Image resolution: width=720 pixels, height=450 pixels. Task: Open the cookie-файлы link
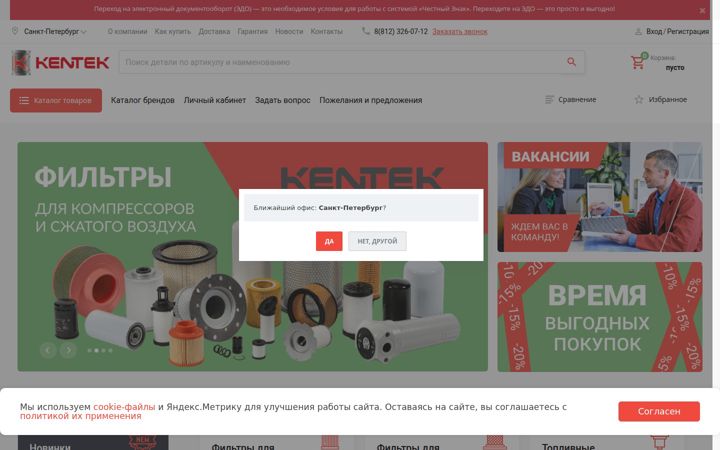click(x=124, y=407)
